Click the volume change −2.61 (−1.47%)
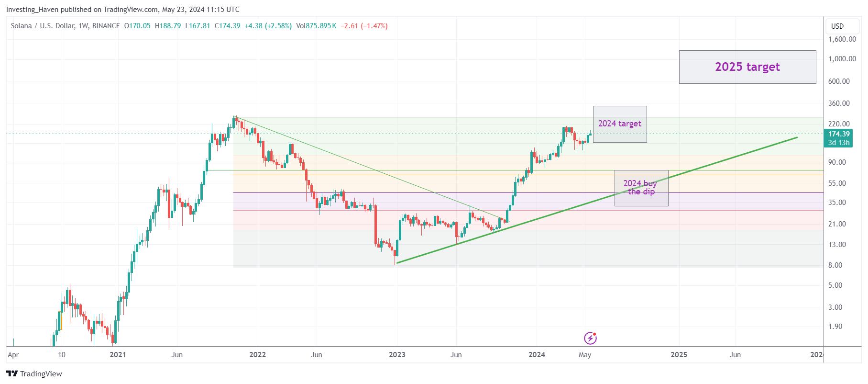Screen dimensions: 868x384 point(364,26)
